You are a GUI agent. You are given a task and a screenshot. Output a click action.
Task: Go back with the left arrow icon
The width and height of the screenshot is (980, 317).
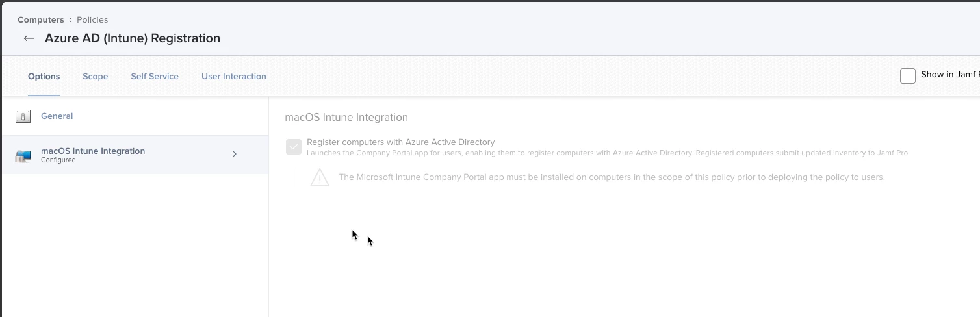tap(29, 38)
